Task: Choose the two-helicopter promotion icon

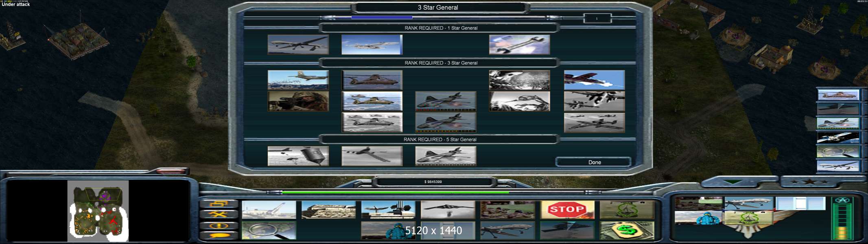Action: click(x=372, y=101)
